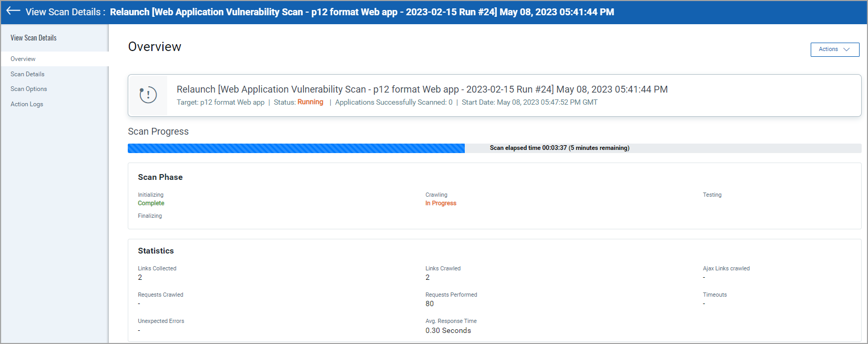The image size is (868, 344).
Task: Open Action Logs in the sidebar
Action: (x=27, y=104)
